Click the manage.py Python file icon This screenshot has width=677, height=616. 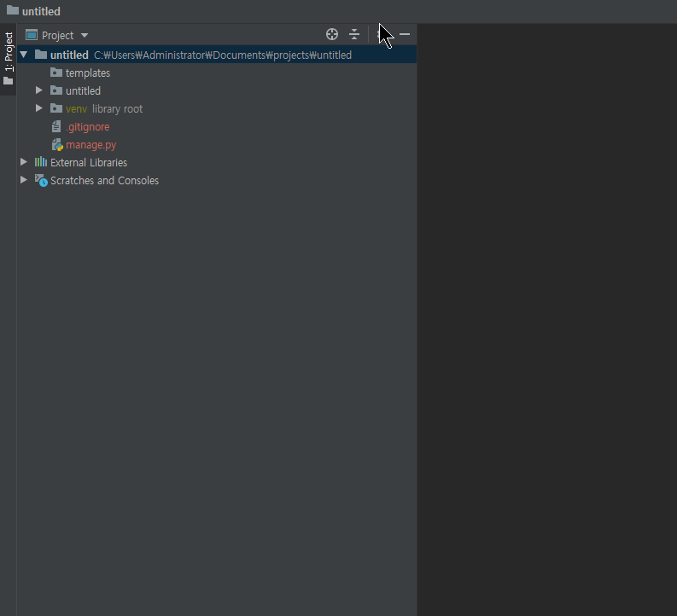(57, 144)
